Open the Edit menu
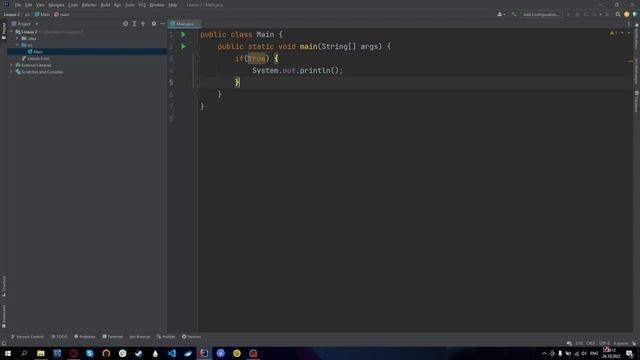This screenshot has height=360, width=640. (29, 5)
